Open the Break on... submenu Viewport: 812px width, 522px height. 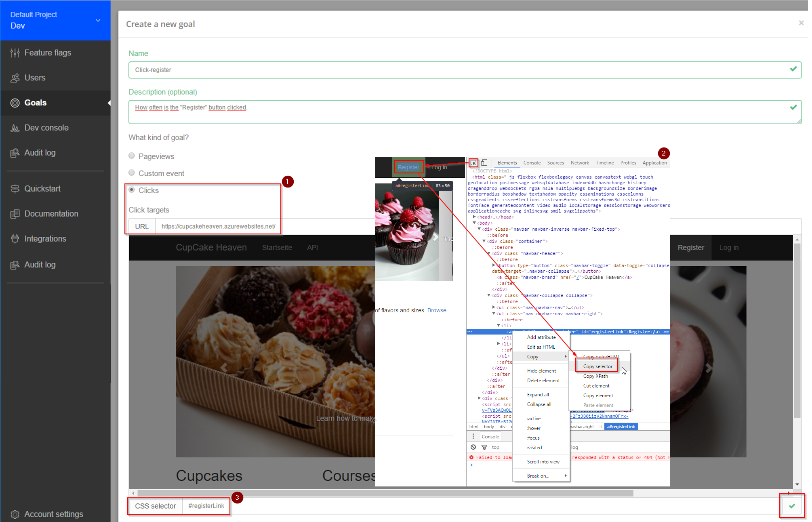[x=541, y=476]
